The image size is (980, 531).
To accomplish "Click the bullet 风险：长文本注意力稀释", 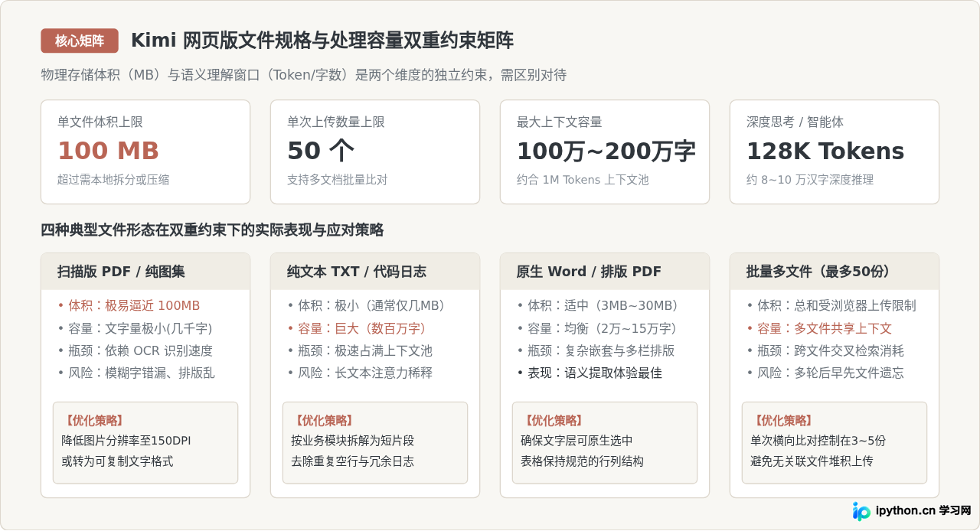I will click(x=360, y=373).
